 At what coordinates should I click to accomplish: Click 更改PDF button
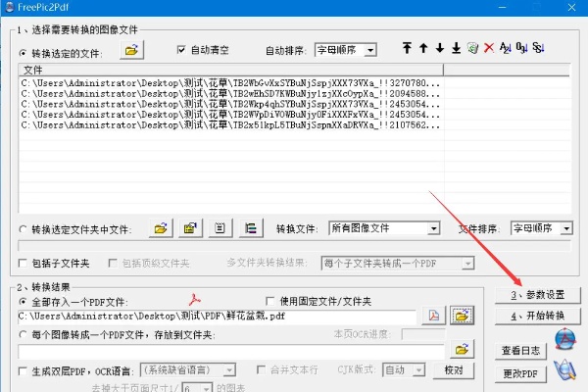coord(520,373)
